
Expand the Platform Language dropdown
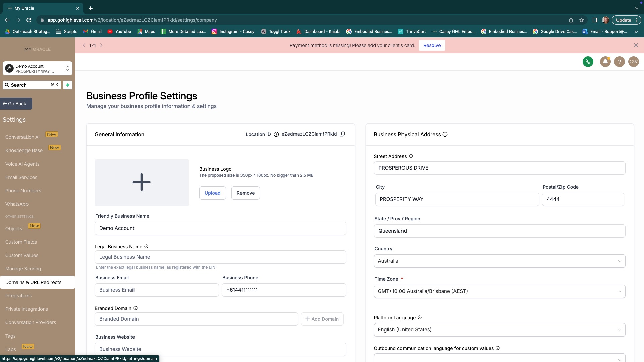[x=499, y=330]
